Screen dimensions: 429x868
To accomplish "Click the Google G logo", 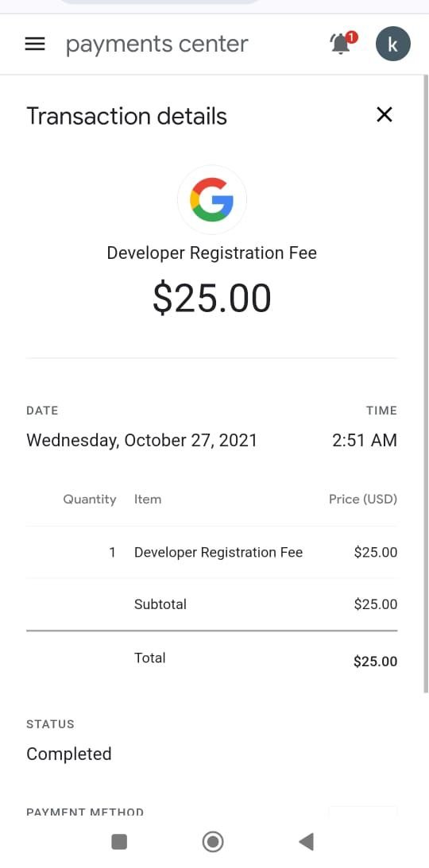I will click(212, 199).
